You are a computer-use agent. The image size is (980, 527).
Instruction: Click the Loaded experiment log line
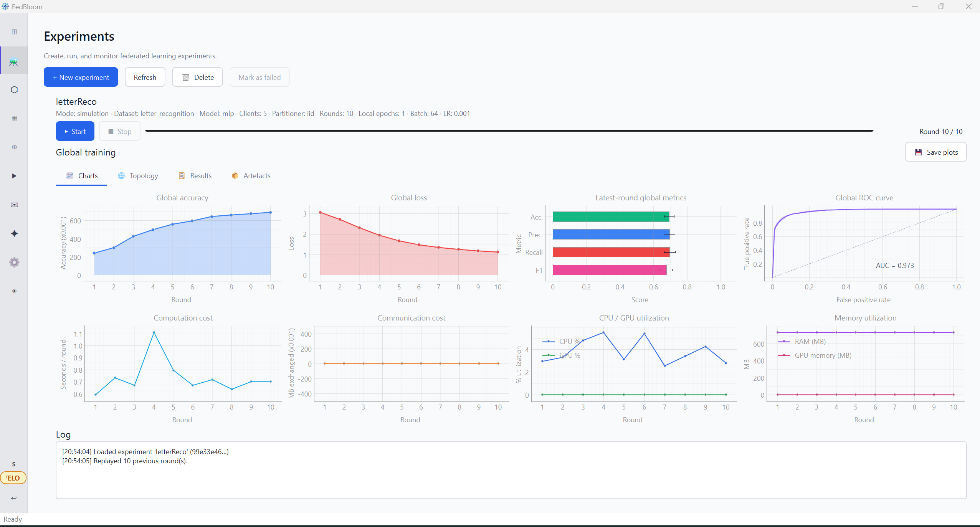tap(145, 451)
